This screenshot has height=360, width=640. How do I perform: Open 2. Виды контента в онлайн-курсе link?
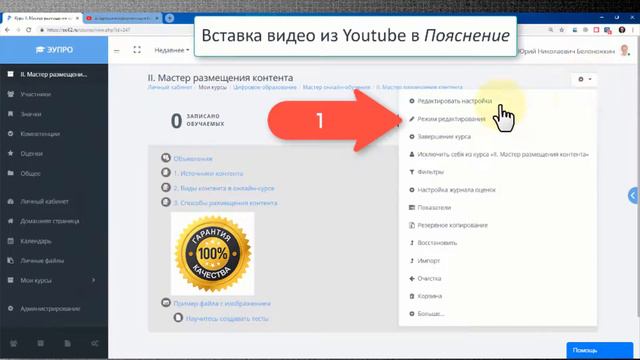pos(224,188)
